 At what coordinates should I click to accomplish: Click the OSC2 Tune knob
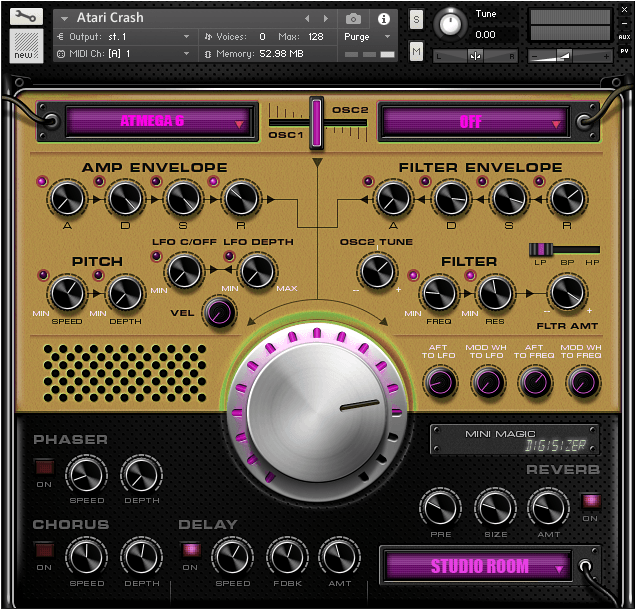(x=377, y=271)
